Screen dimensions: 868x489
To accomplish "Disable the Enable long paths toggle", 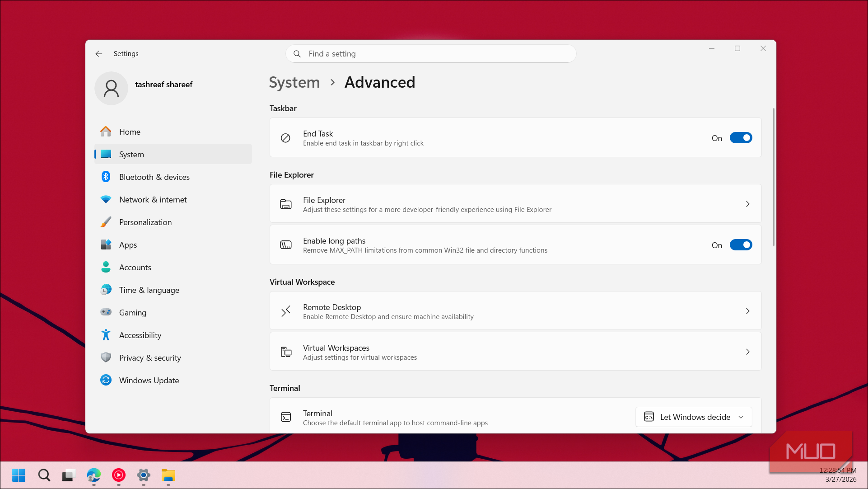I will 741,245.
